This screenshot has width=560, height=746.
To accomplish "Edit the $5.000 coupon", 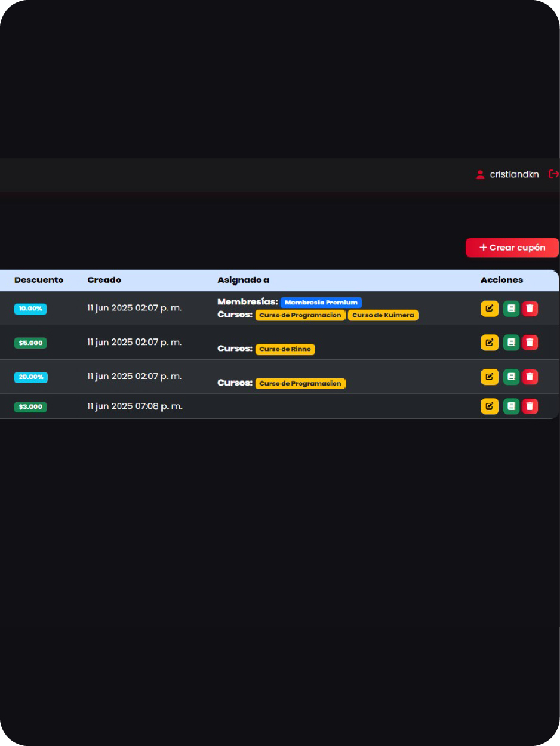I will (489, 343).
